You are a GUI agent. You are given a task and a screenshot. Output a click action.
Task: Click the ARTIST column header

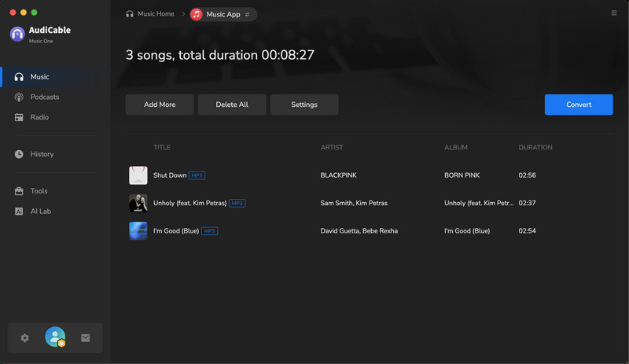[x=332, y=147]
